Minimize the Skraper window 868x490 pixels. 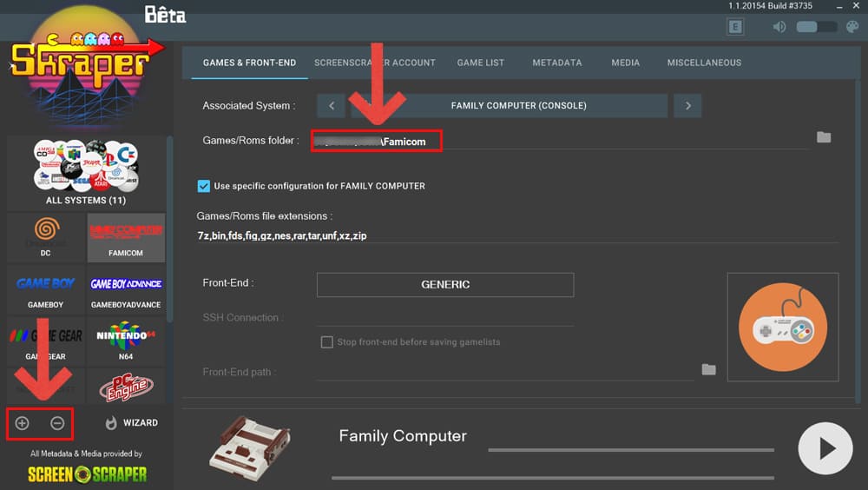coord(839,6)
